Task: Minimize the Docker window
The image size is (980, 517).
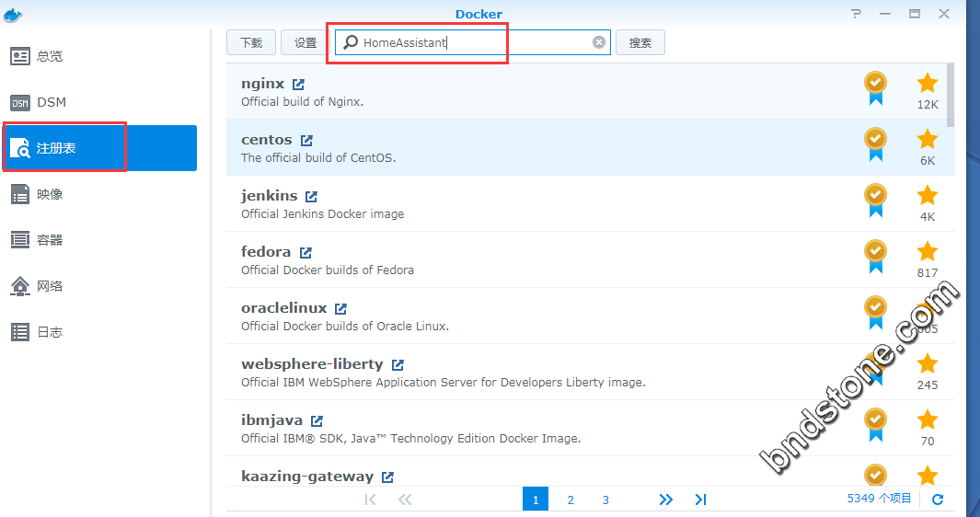Action: pyautogui.click(x=885, y=14)
